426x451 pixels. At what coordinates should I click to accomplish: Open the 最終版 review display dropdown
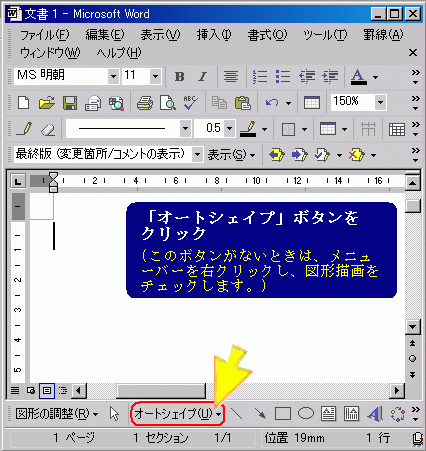click(x=197, y=155)
